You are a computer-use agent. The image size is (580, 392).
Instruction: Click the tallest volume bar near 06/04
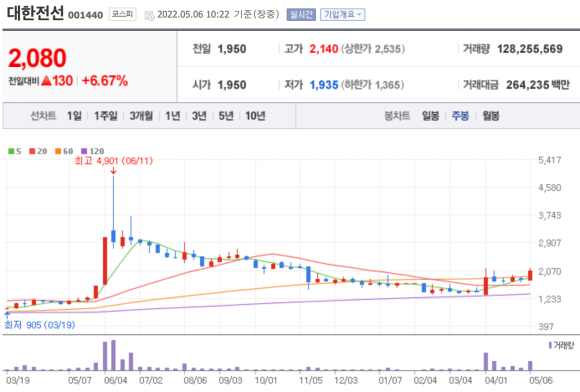(x=113, y=355)
